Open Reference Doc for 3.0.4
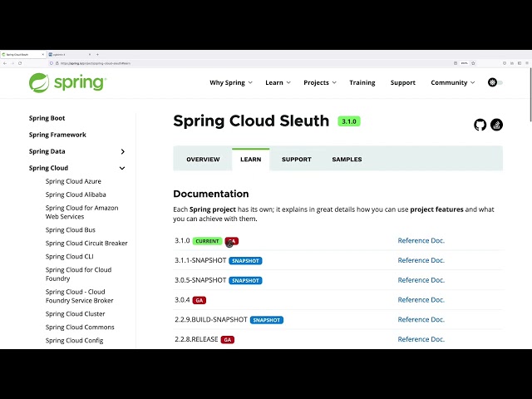 click(x=421, y=300)
